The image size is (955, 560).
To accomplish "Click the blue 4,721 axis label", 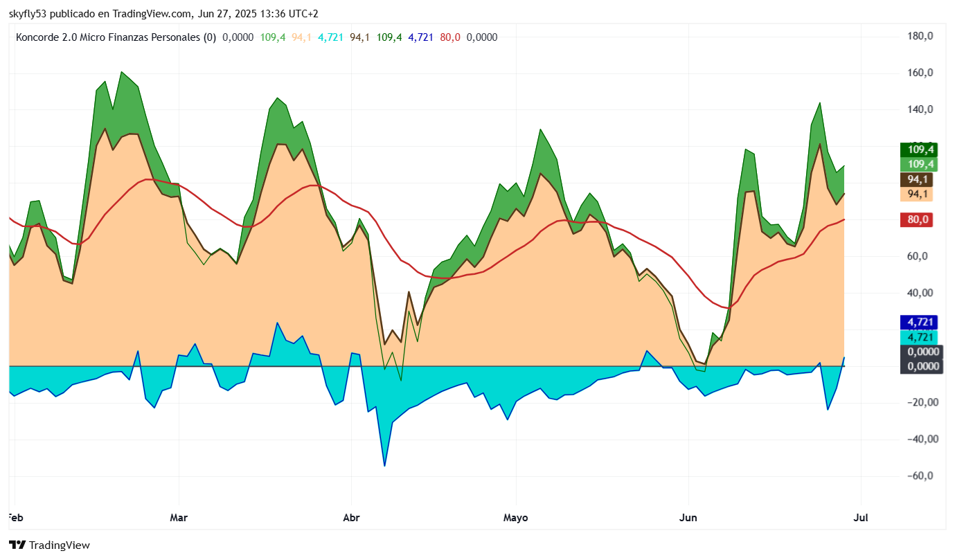I will (918, 322).
